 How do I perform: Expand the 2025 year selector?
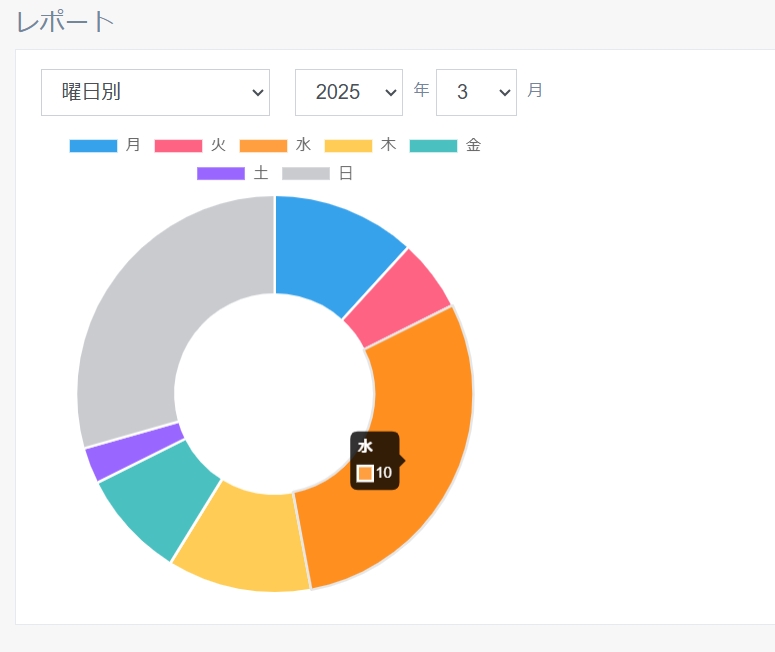pos(348,92)
